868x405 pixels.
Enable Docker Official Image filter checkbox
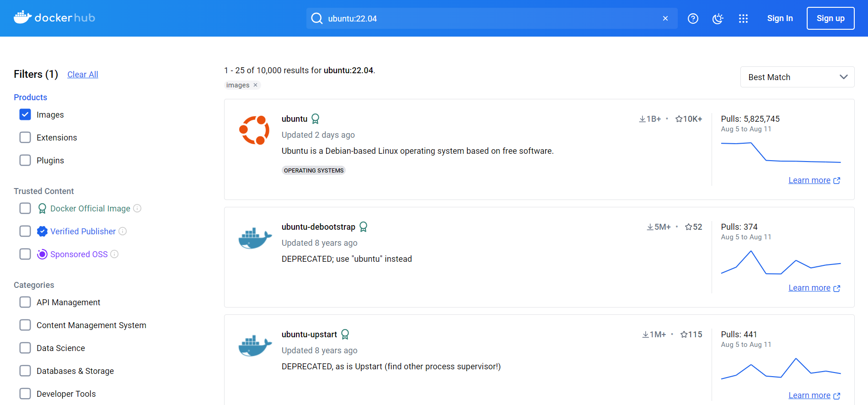tap(25, 208)
